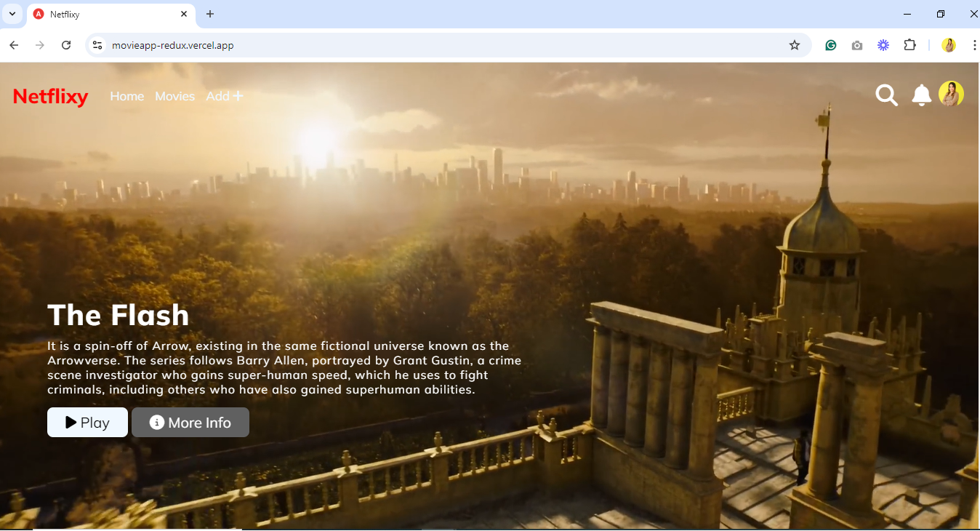The height and width of the screenshot is (531, 980).
Task: Open the Extensions puzzle-piece menu
Action: coord(909,45)
